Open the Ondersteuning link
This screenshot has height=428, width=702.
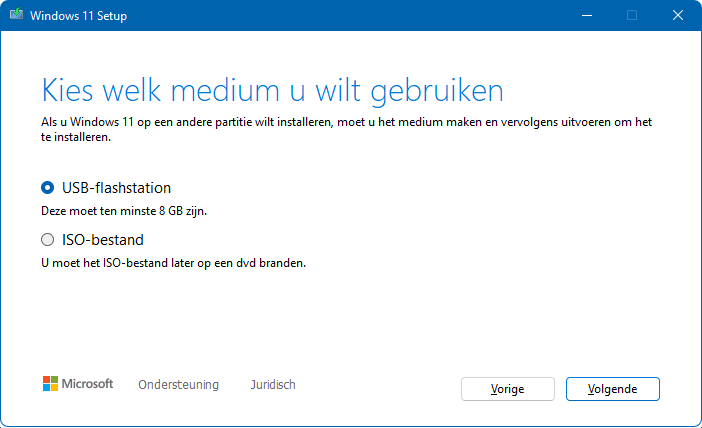pyautogui.click(x=178, y=385)
